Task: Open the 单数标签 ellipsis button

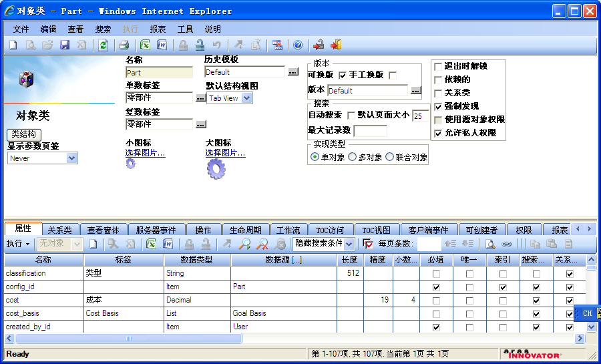Action: (x=201, y=98)
